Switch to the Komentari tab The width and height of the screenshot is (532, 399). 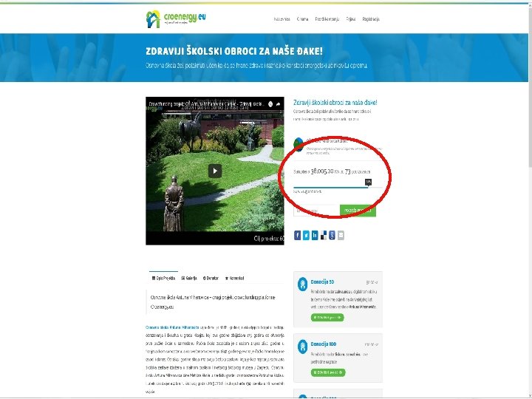point(234,279)
